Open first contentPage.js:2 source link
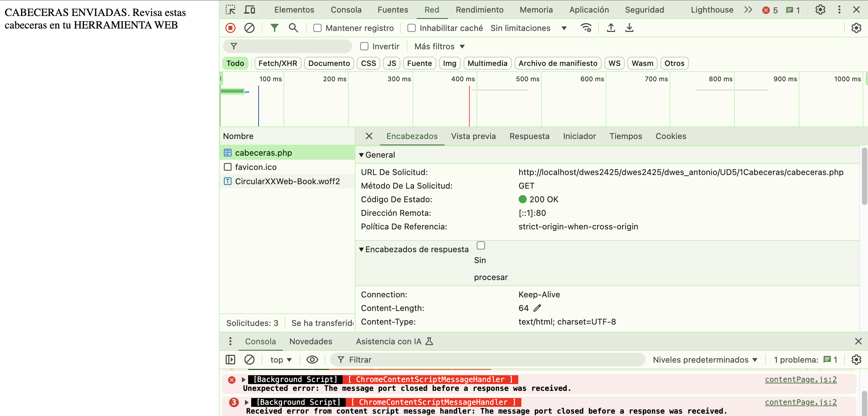Screen dimensions: 868x416 pyautogui.click(x=801, y=380)
